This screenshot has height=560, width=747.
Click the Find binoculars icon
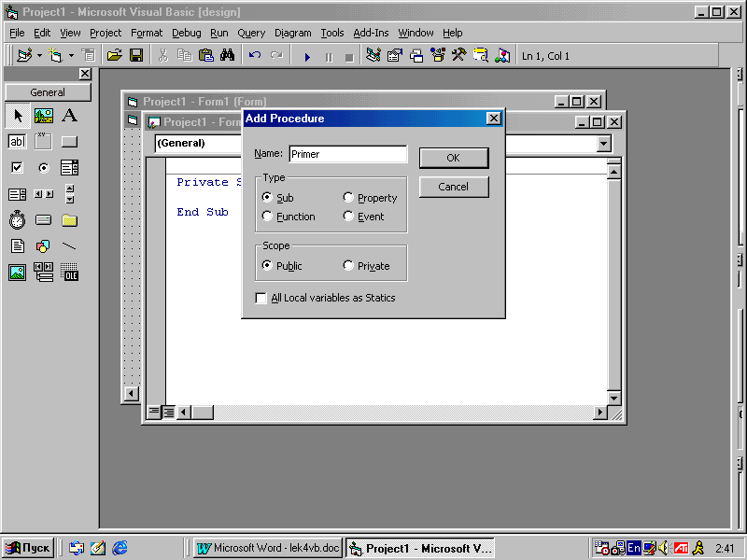[x=227, y=56]
